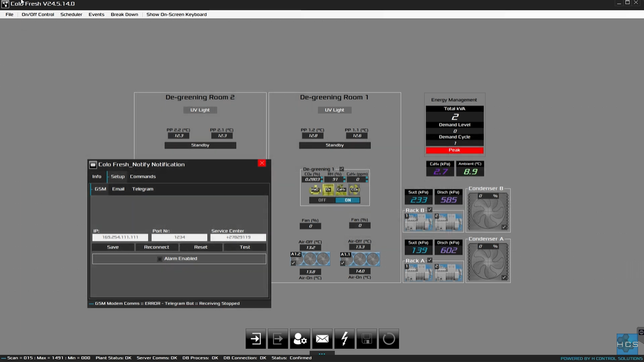Close the Notify Notification window
The height and width of the screenshot is (362, 644).
click(262, 163)
